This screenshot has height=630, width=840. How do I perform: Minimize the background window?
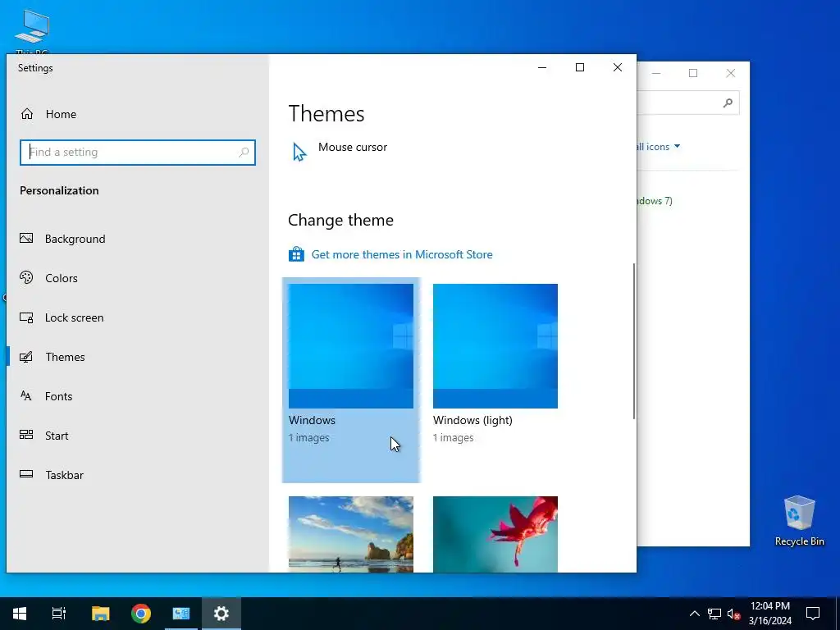[656, 73]
